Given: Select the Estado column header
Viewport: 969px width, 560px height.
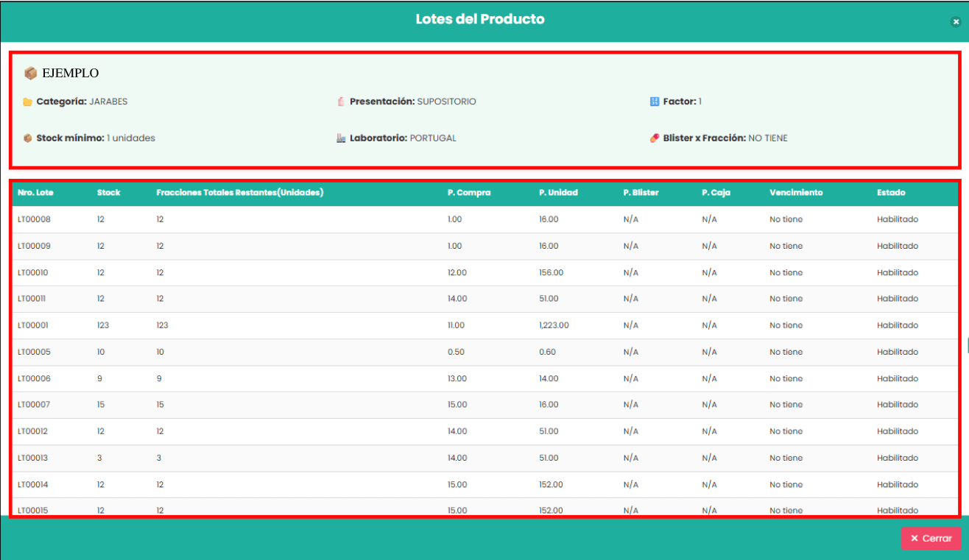Looking at the screenshot, I should click(x=891, y=193).
